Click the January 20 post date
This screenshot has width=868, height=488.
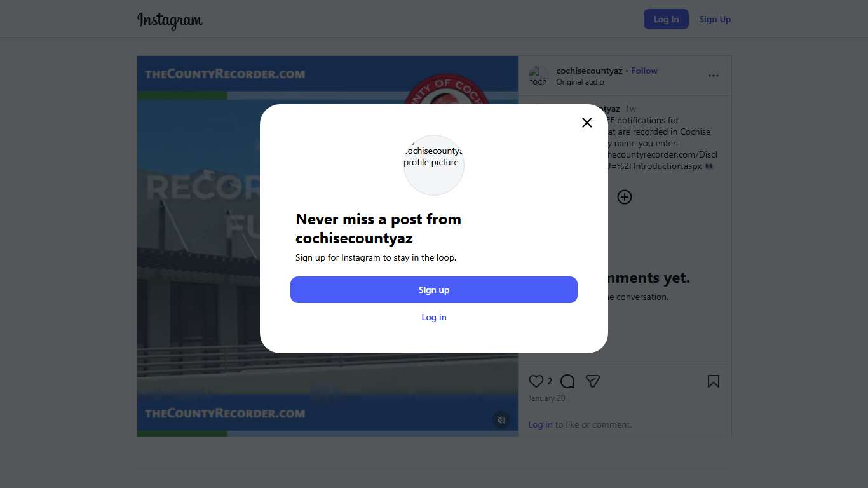(x=546, y=398)
